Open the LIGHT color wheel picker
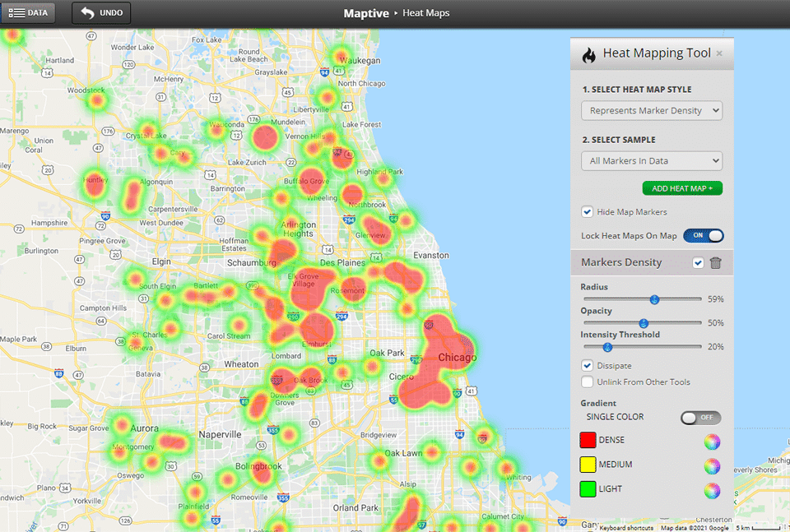Screen dimensions: 790x532 pos(711,488)
